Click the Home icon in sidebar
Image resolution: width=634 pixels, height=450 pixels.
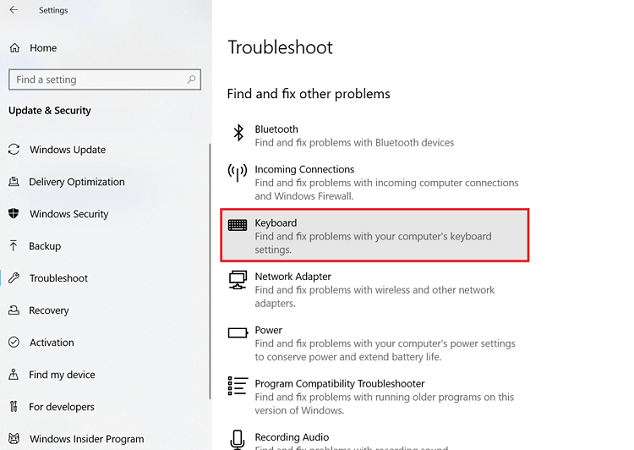[x=14, y=47]
